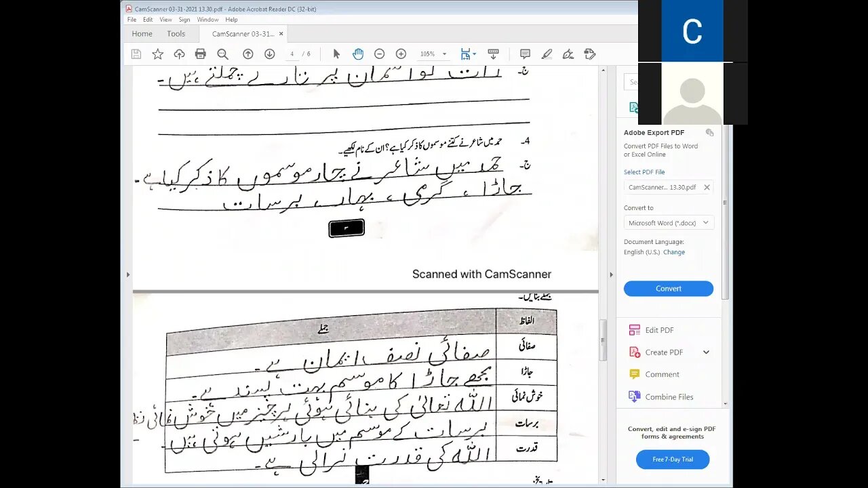Click the scrolling mode keyboard icon
Viewport: 868px width, 488px height.
(494, 54)
